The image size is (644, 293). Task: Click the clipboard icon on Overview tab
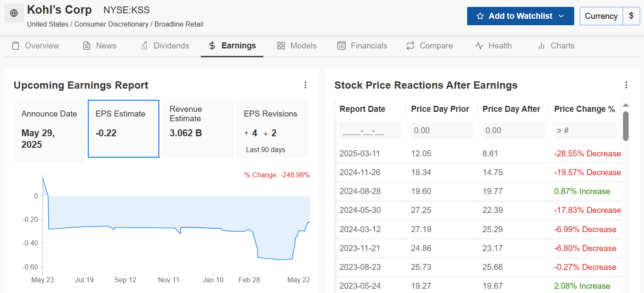pyautogui.click(x=16, y=46)
